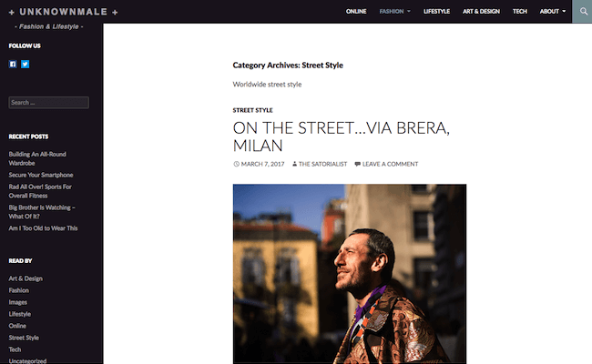This screenshot has height=364, width=592.
Task: Open the Lifestyle menu item
Action: coord(436,11)
